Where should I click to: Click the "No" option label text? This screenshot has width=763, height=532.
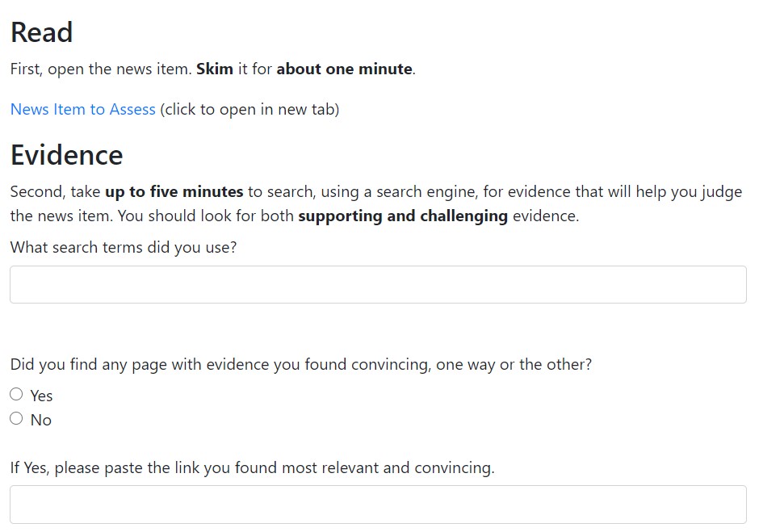pos(40,420)
